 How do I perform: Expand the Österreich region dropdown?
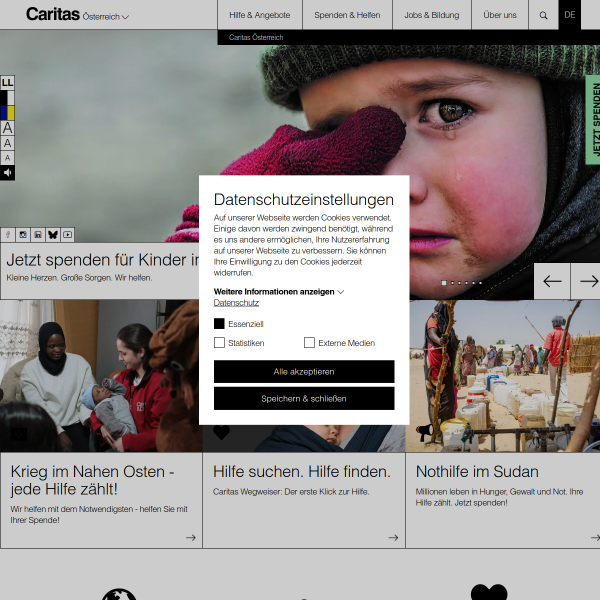tap(106, 17)
